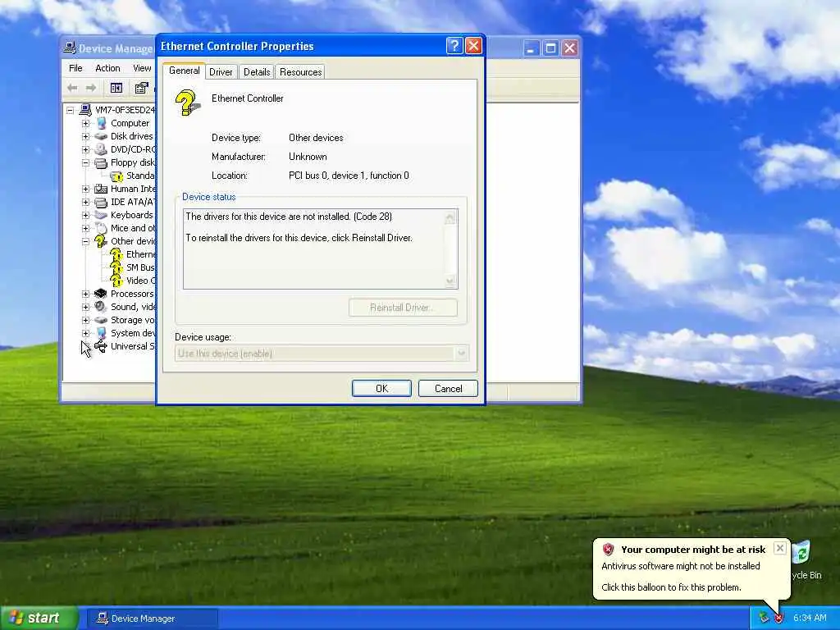Select the System devices tree item
Screen dimensions: 840x630
(132, 333)
